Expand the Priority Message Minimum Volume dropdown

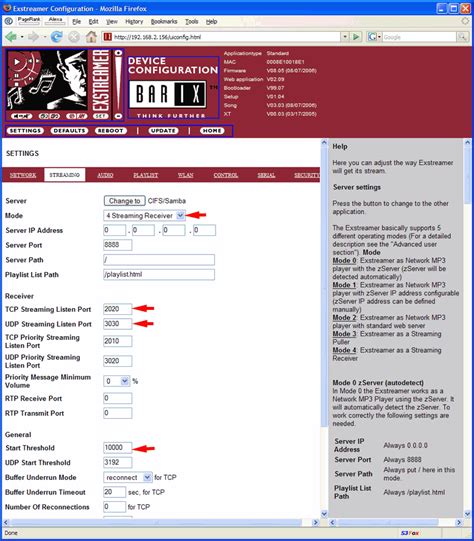point(117,381)
